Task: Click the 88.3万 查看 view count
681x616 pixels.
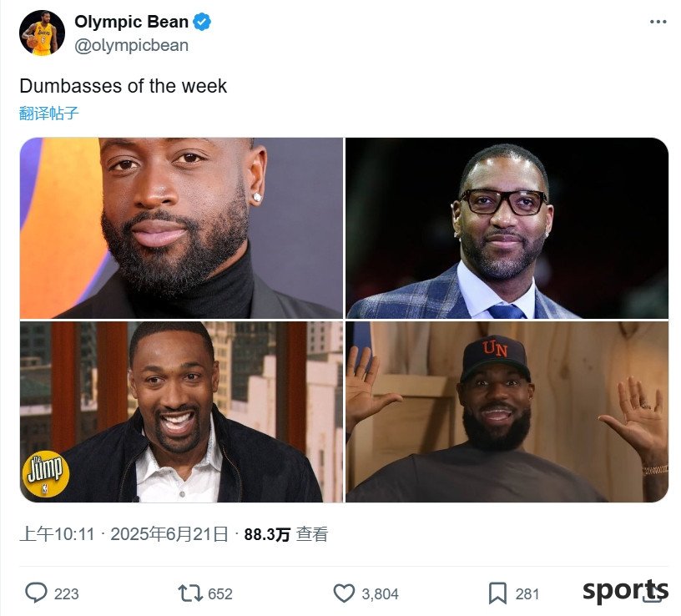Action: [x=285, y=534]
